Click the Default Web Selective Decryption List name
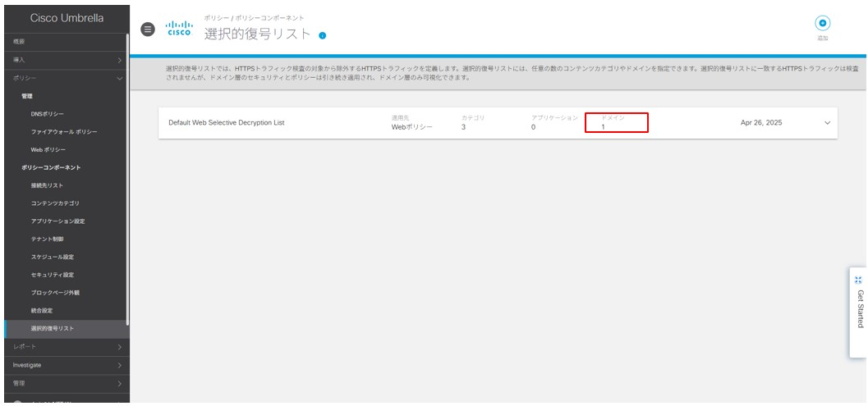The image size is (868, 406). [x=227, y=123]
